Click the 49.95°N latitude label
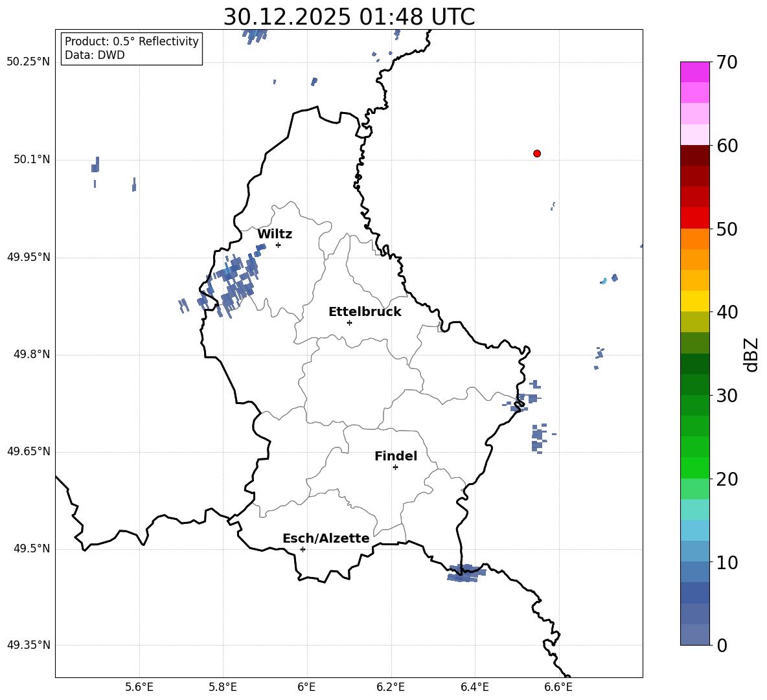767x700 pixels. 29,257
